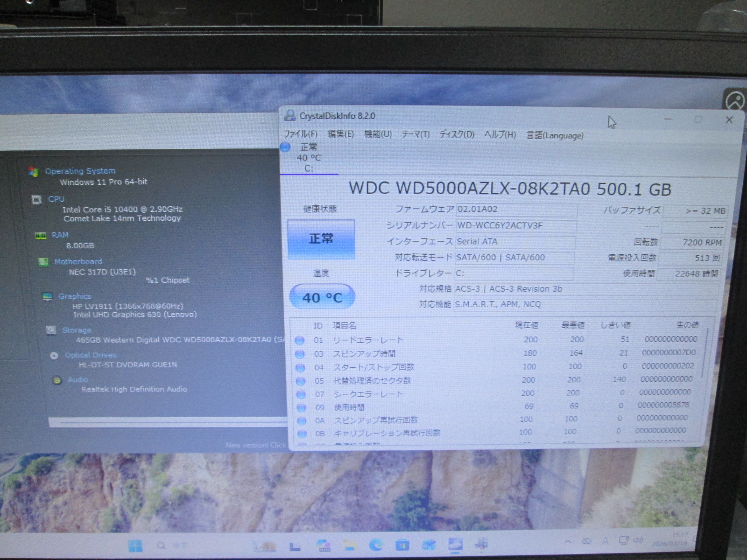Click the Storage hard drive icon
747x560 pixels.
pos(51,330)
